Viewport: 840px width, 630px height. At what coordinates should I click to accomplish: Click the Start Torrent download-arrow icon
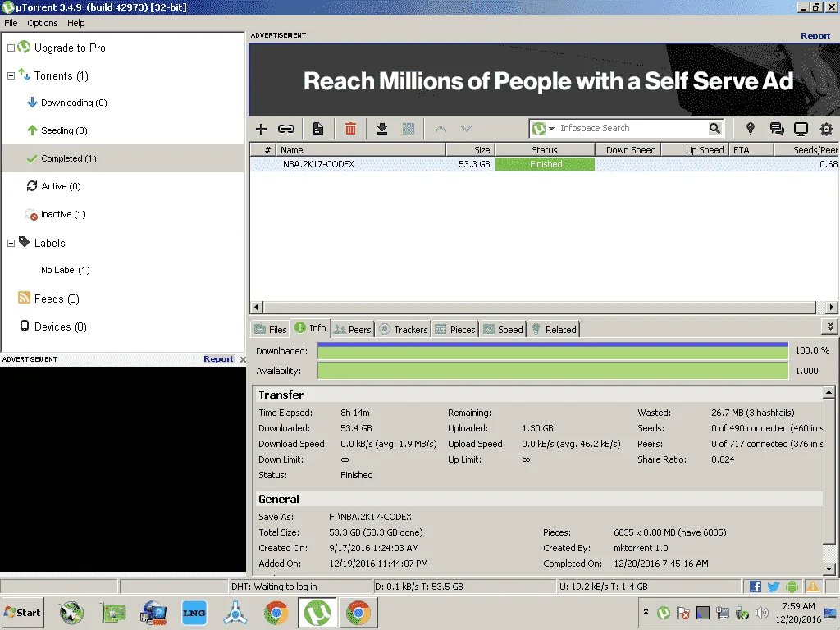click(x=382, y=129)
